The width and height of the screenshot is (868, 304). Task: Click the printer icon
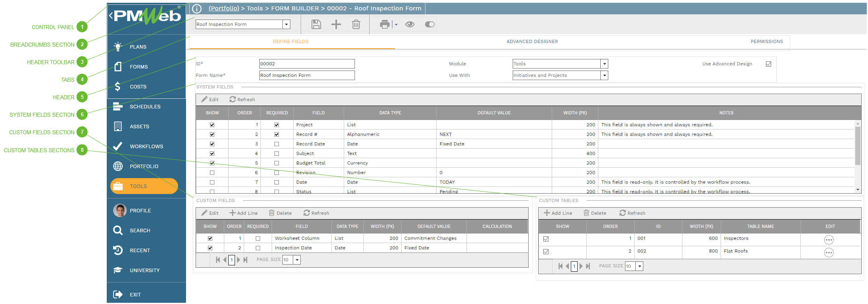point(384,24)
